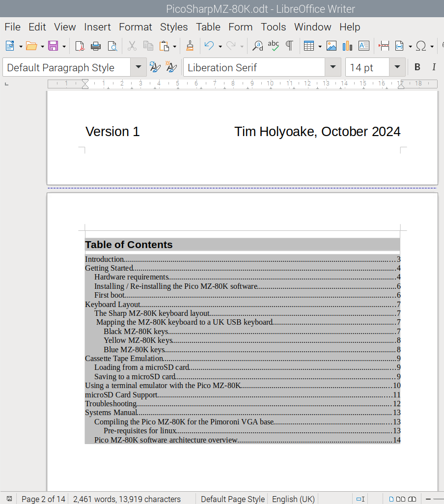Open the Insert Field dropdown arrow
This screenshot has width=444, height=504.
tap(410, 47)
